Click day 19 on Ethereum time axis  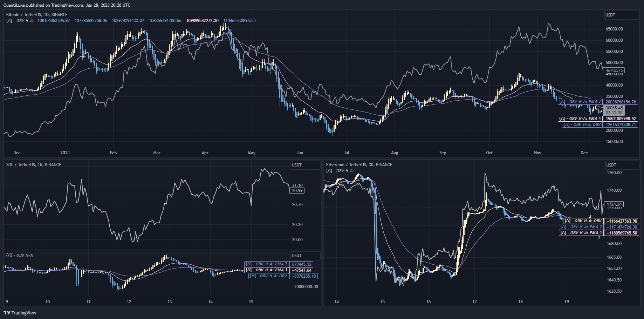coord(567,302)
